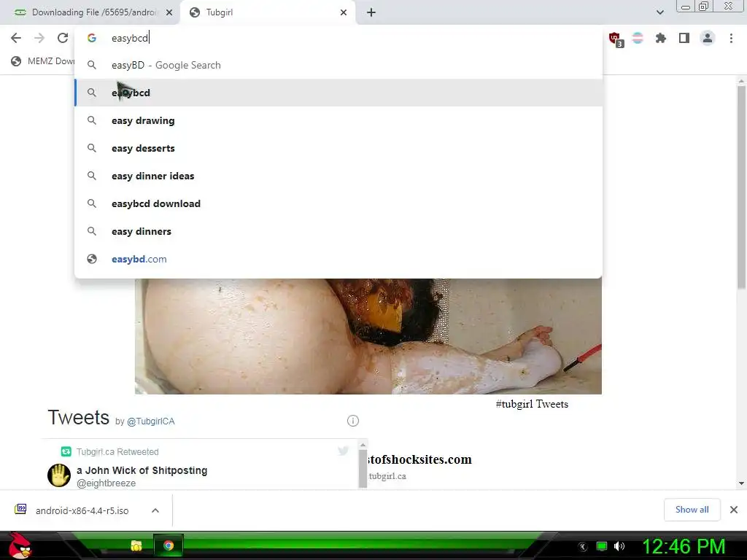Close the downloads bar
This screenshot has height=560, width=747.
point(734,510)
